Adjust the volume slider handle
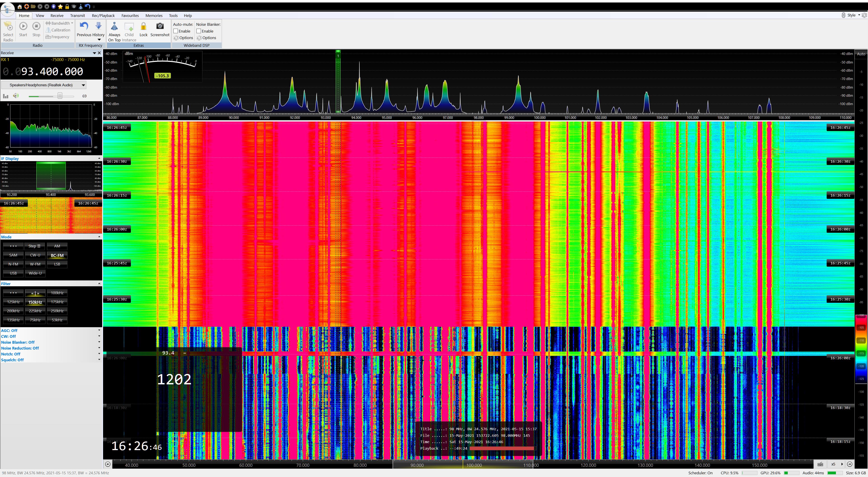 pyautogui.click(x=60, y=96)
